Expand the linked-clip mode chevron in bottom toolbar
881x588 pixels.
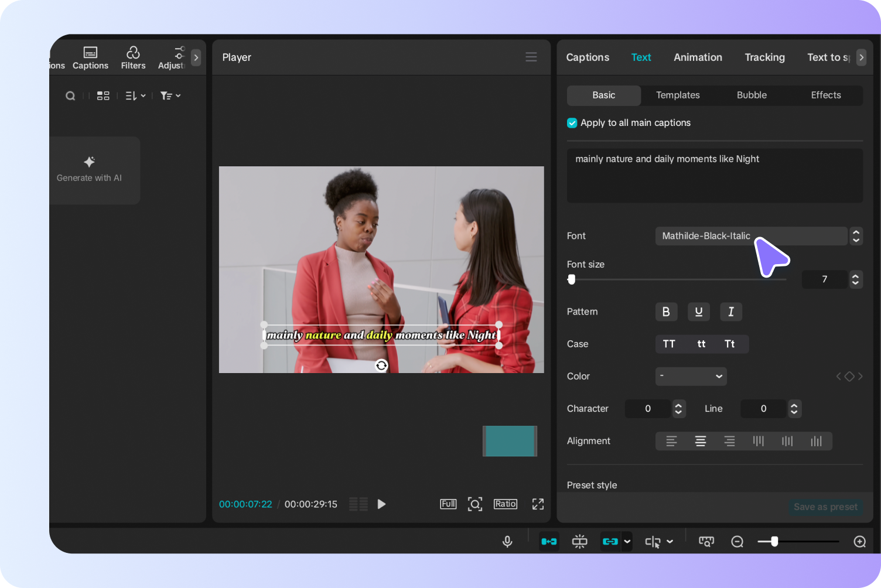(x=626, y=542)
